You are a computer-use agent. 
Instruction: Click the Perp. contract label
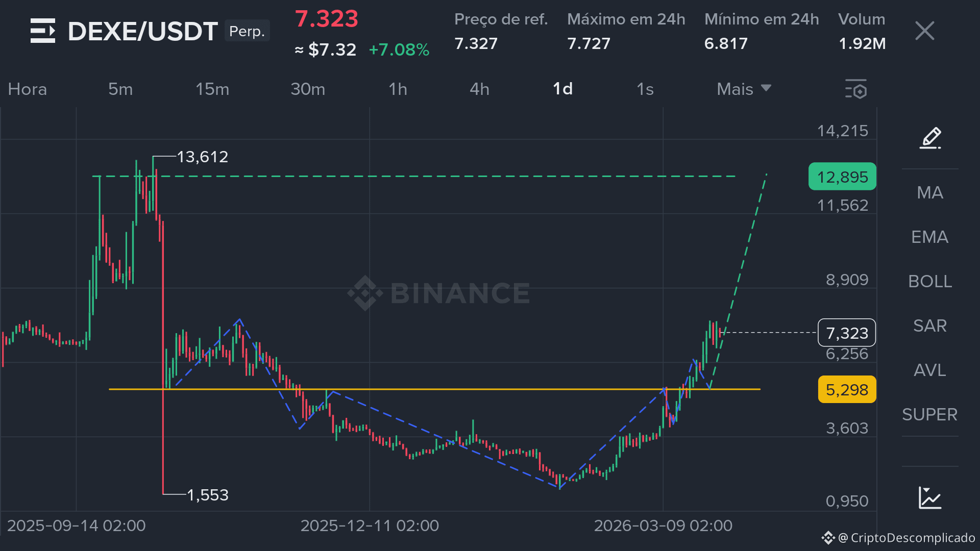coord(247,32)
